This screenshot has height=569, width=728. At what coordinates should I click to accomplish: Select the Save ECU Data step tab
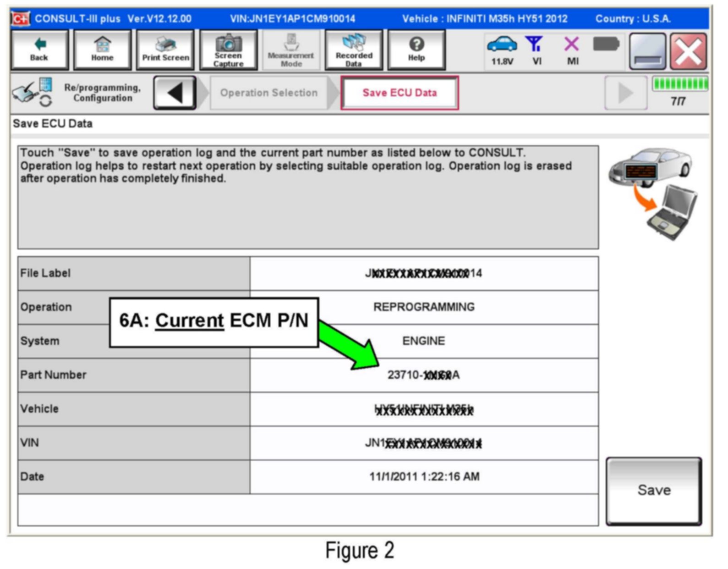click(400, 93)
